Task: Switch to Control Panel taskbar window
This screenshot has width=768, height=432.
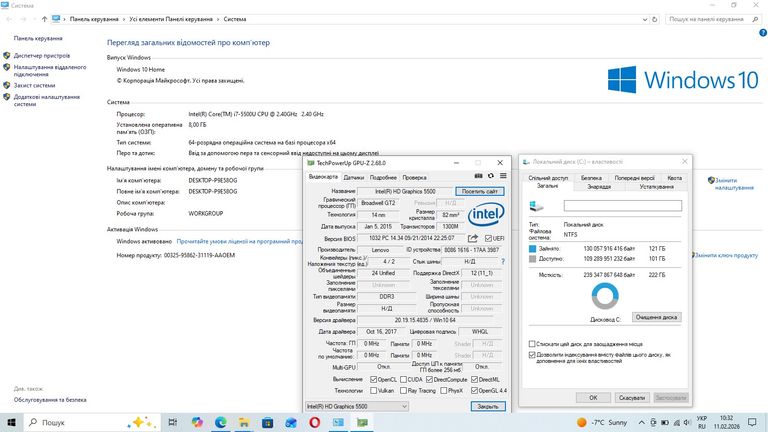Action: click(x=338, y=422)
